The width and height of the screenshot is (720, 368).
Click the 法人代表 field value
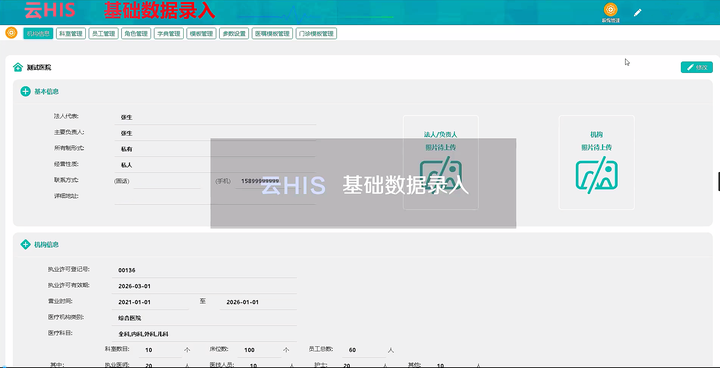point(215,118)
